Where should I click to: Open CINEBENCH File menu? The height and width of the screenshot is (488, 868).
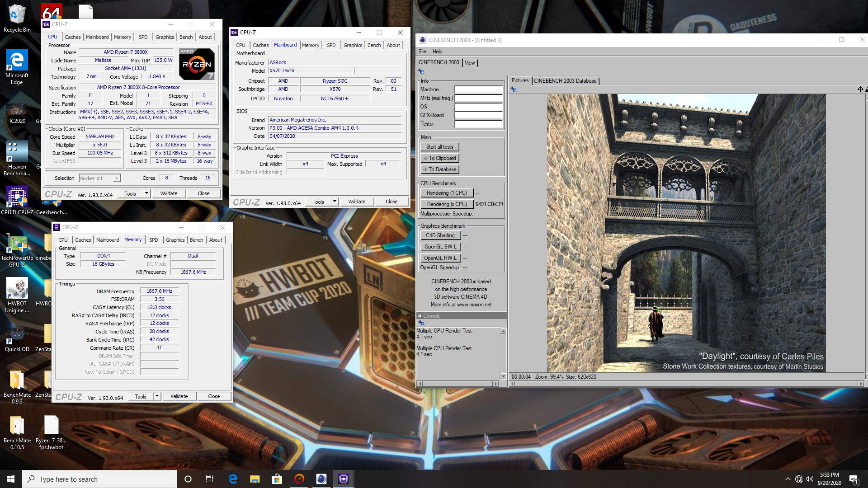tap(422, 52)
